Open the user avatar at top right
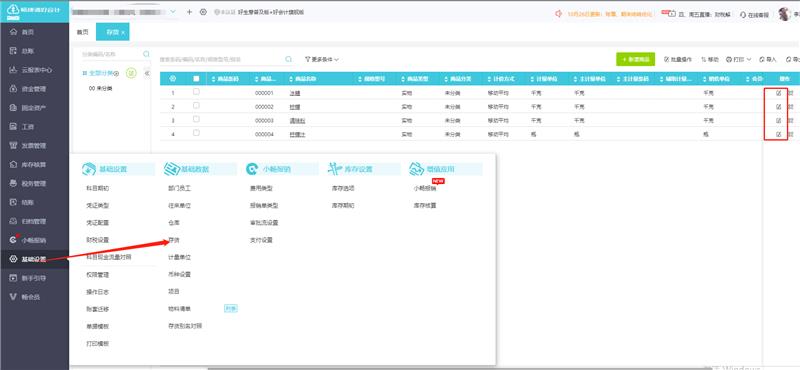The width and height of the screenshot is (800, 370). point(784,14)
